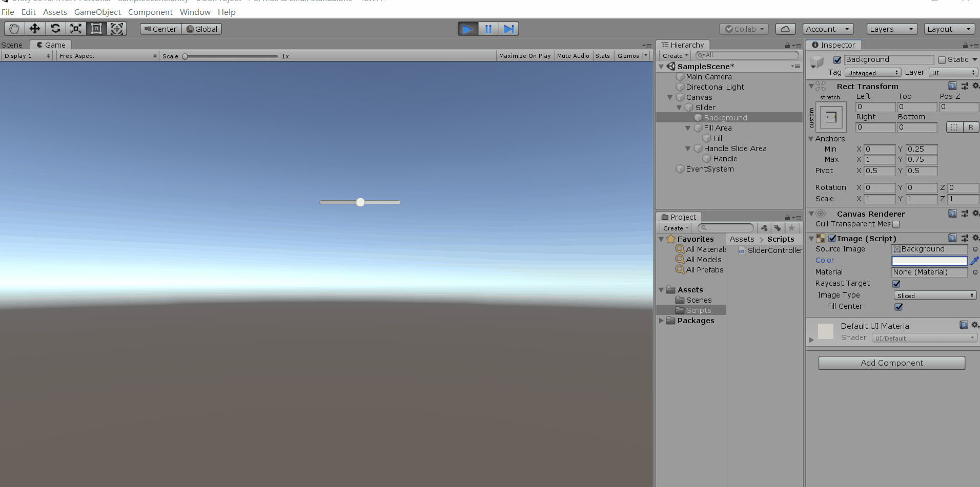Select the Move tool

35,29
